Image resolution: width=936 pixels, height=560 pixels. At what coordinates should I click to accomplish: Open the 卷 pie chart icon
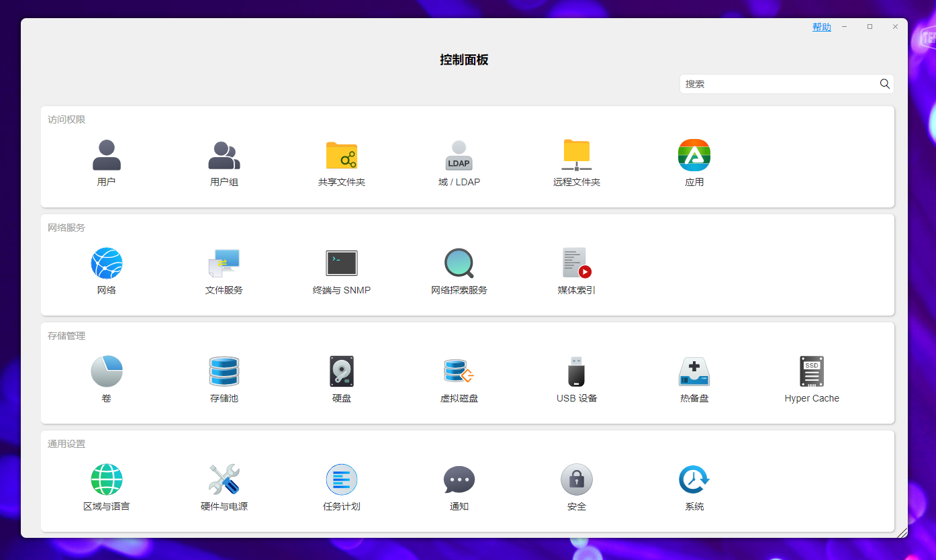[x=107, y=371]
